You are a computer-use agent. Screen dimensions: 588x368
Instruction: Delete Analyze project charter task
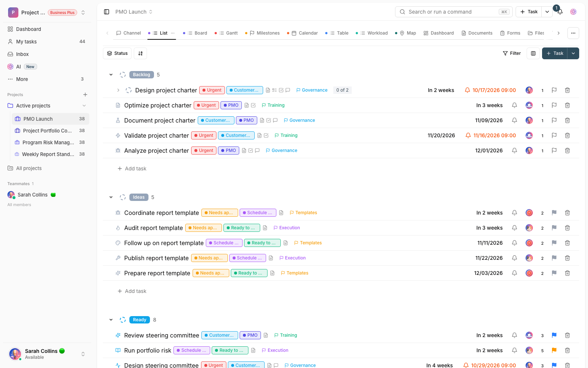pos(567,151)
